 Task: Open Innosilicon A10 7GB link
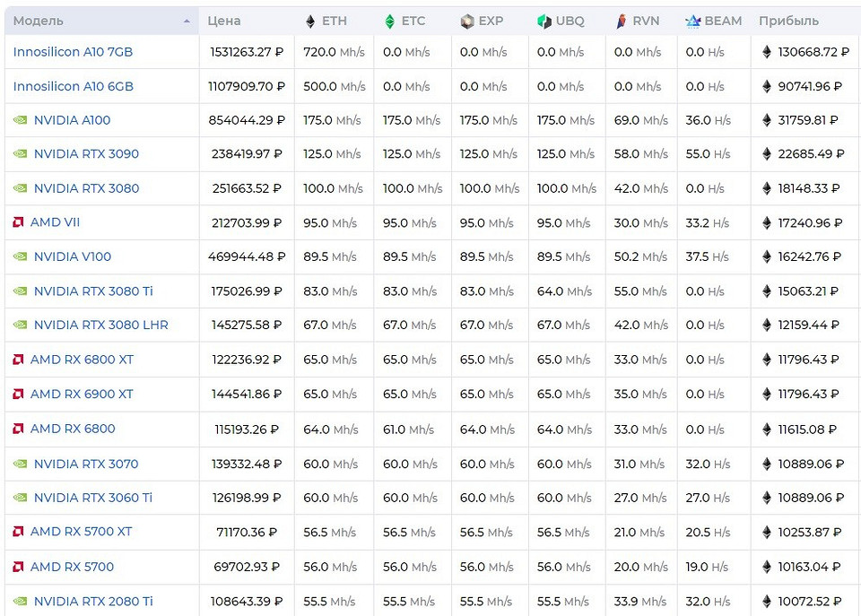73,52
